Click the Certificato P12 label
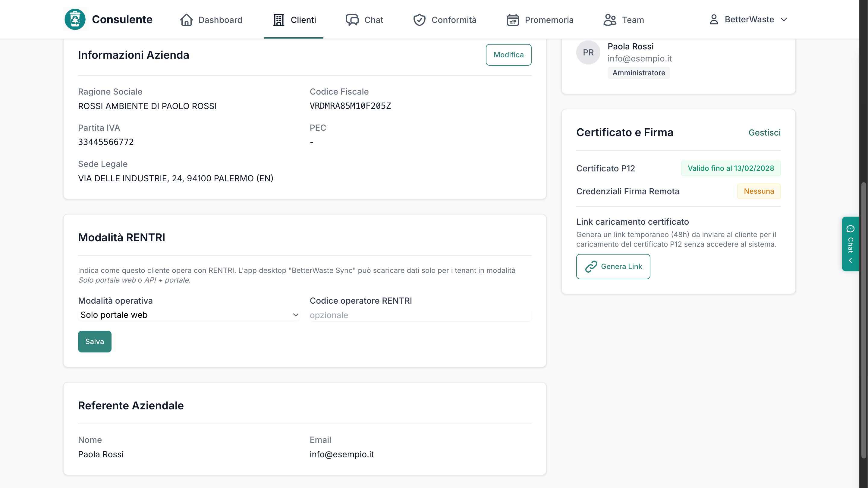 [x=605, y=168]
